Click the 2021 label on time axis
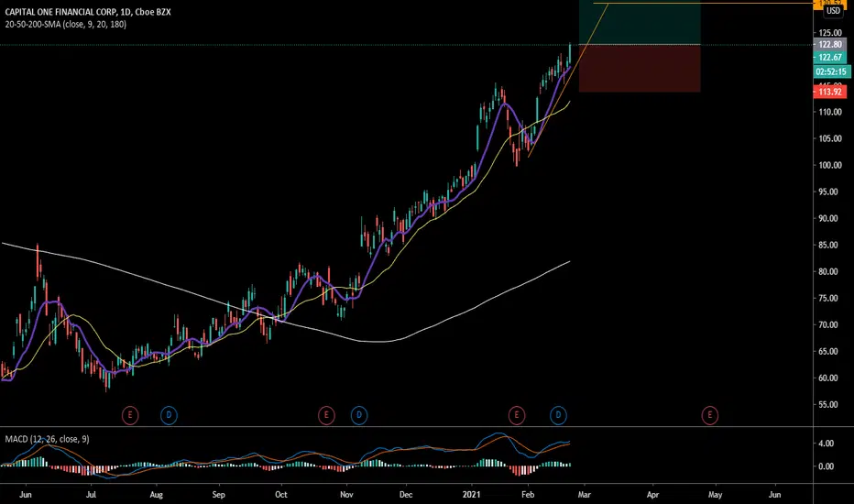 tap(471, 495)
